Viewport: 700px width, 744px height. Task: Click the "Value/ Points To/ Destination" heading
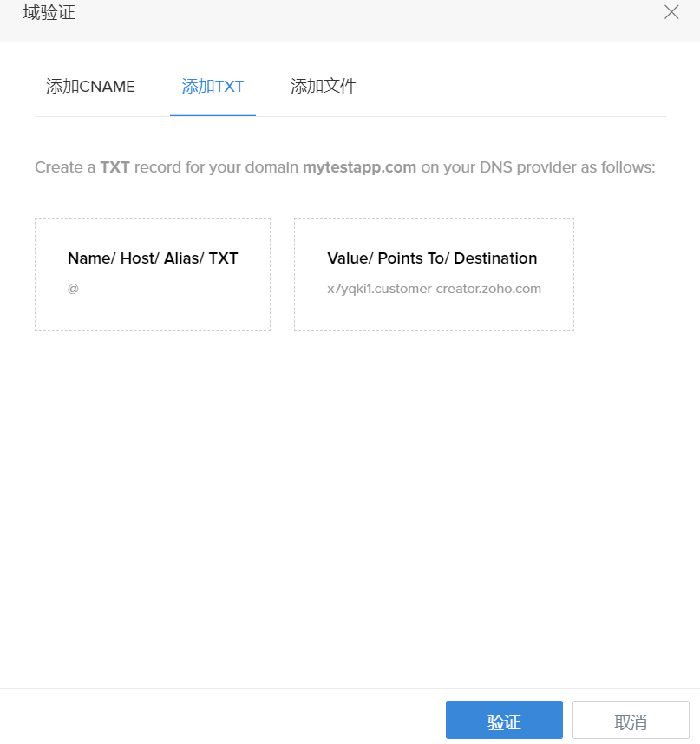432,258
